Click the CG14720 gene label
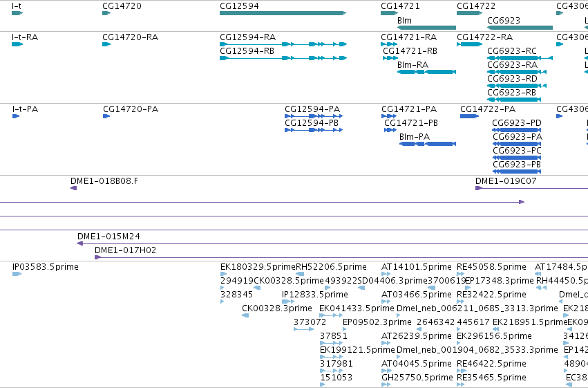Screen dimensions: 588x388 pos(122,6)
